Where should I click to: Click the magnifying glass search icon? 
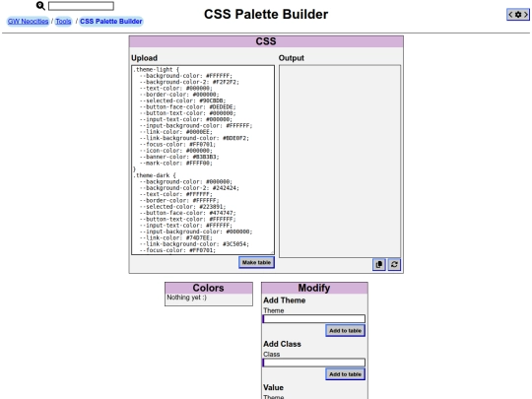(40, 6)
